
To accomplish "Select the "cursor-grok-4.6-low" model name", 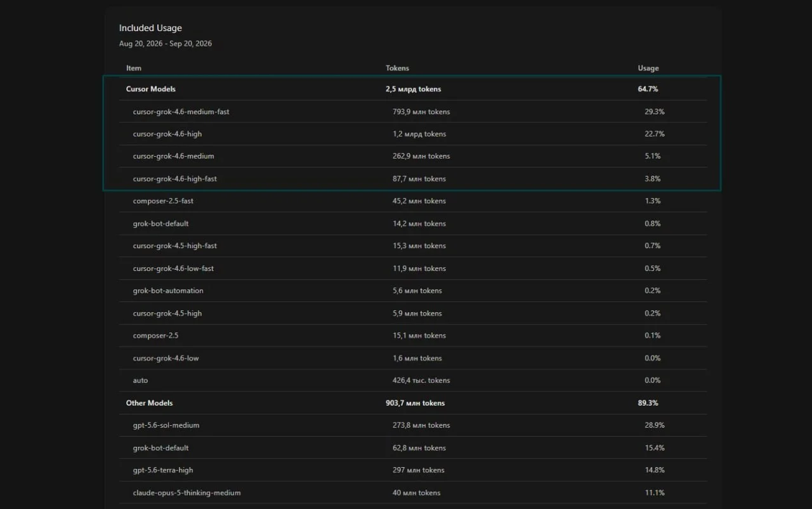I will [x=166, y=358].
